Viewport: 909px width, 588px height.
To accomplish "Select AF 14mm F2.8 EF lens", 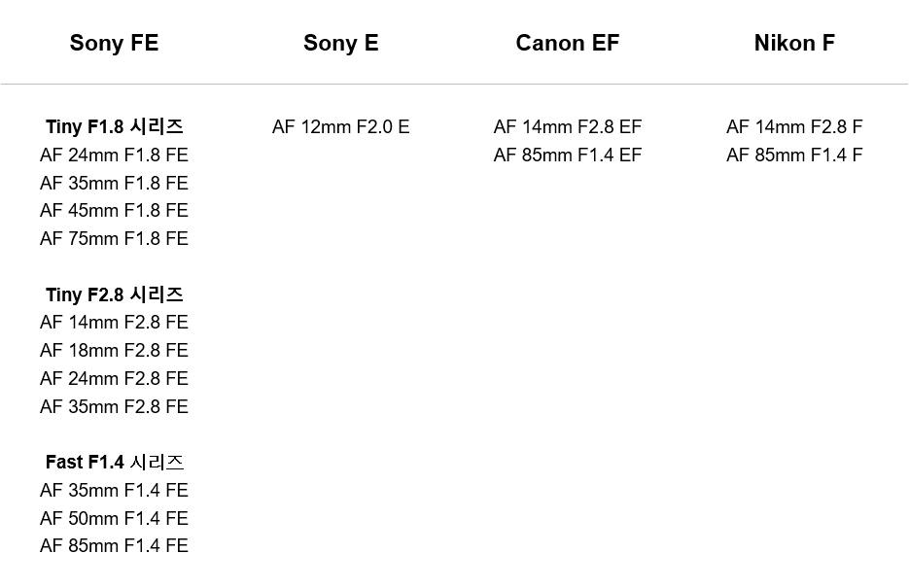I will 568,127.
